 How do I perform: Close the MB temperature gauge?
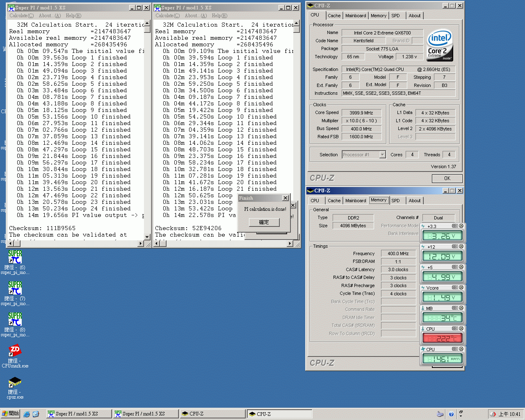461,308
